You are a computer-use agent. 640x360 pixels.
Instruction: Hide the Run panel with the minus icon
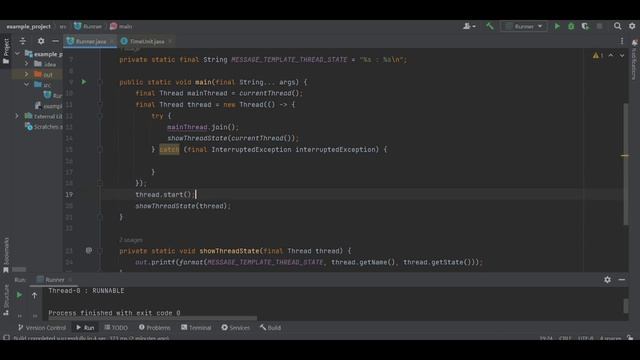click(x=622, y=280)
